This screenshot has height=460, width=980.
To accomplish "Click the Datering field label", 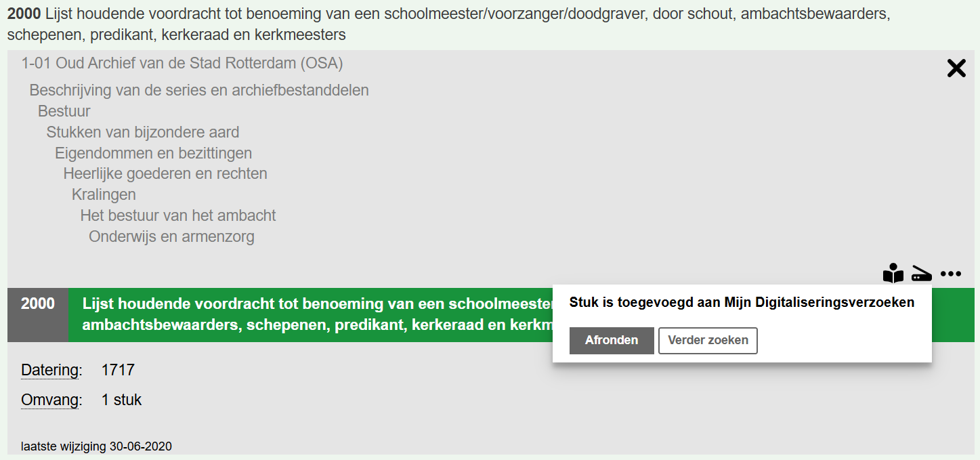I will [x=51, y=371].
